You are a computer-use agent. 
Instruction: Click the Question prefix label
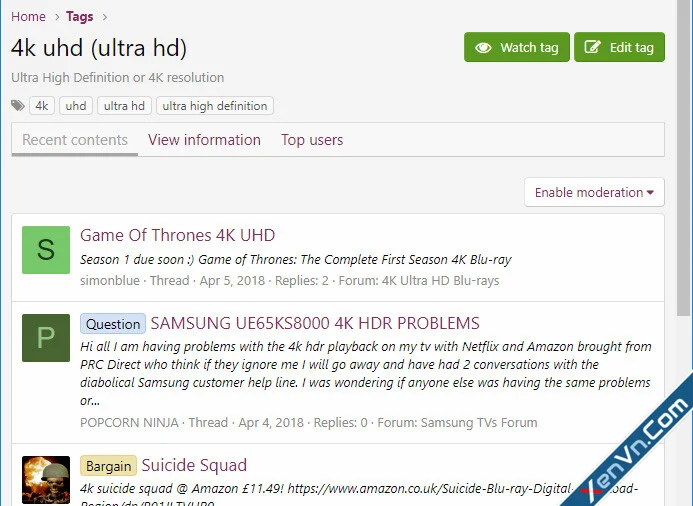113,324
